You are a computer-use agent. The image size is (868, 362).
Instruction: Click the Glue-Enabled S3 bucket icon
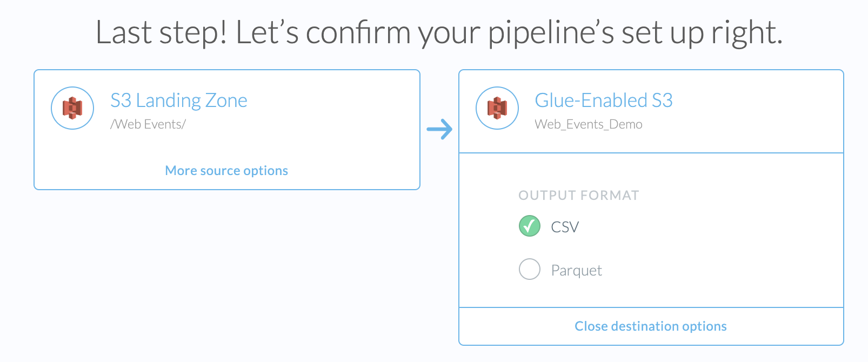(x=497, y=108)
